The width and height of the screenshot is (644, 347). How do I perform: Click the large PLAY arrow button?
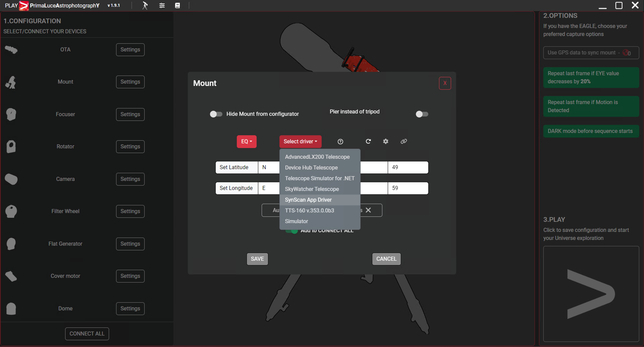coord(591,294)
